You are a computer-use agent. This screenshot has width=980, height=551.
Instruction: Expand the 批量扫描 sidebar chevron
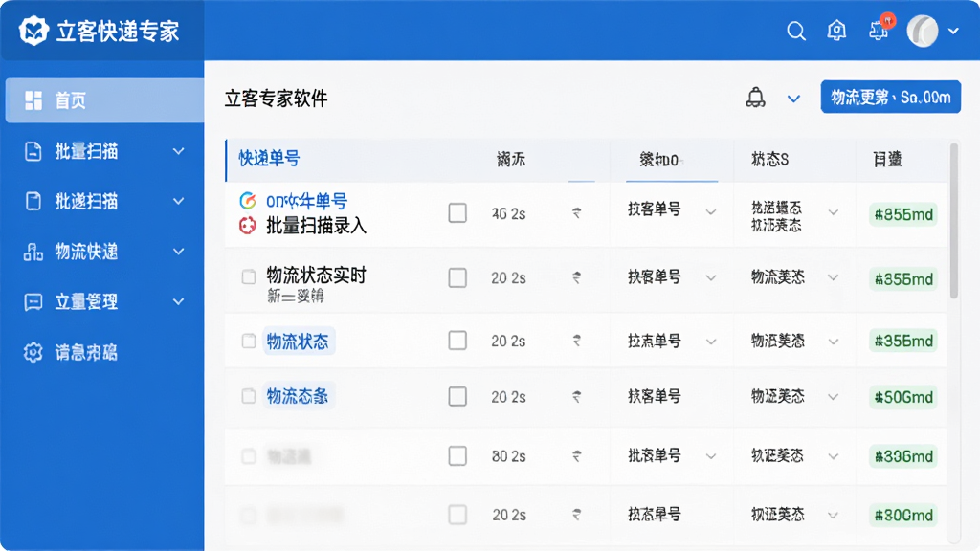point(179,151)
